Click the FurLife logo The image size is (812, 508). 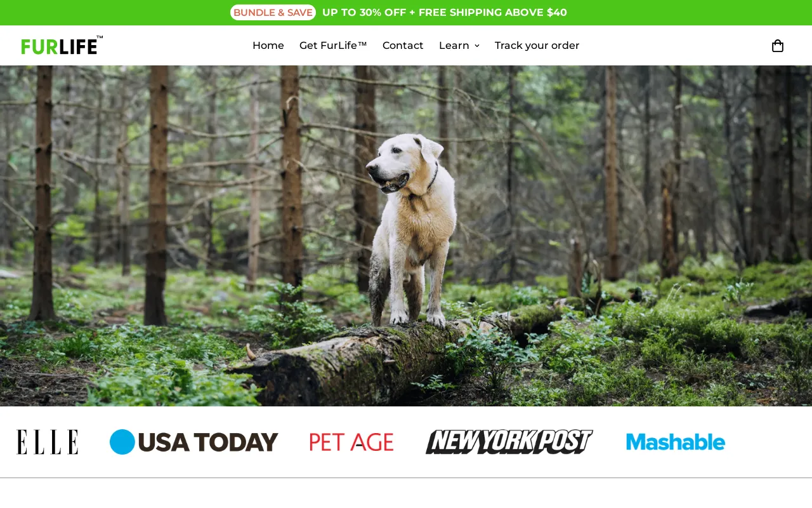pos(62,45)
